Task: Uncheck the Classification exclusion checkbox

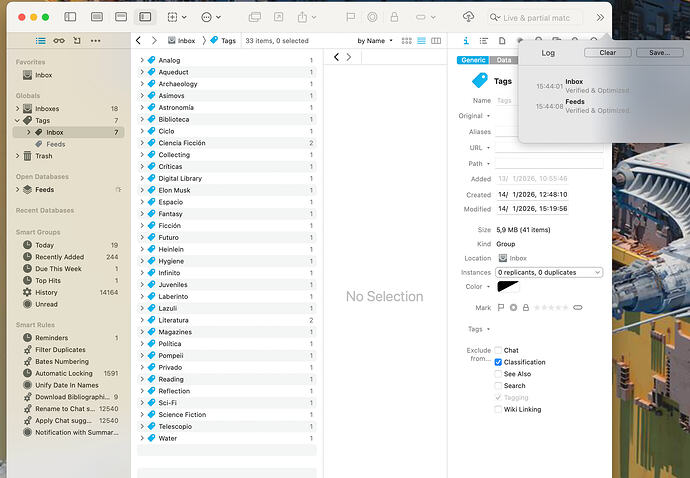Action: pos(498,362)
